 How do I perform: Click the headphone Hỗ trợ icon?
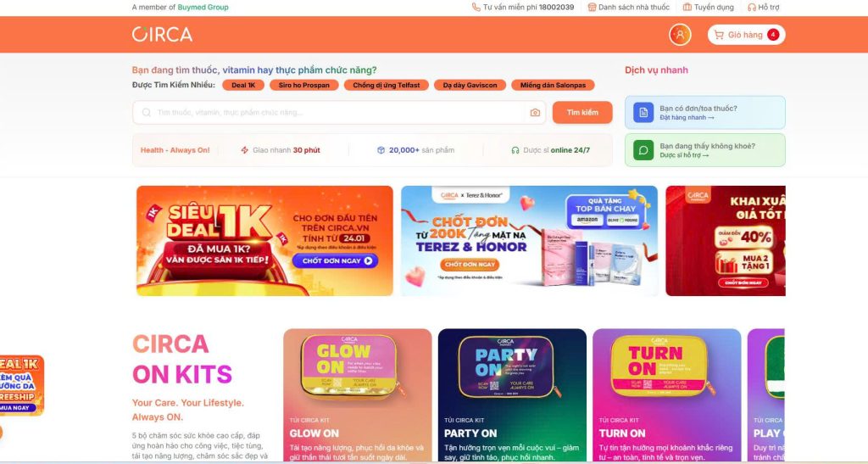click(751, 7)
